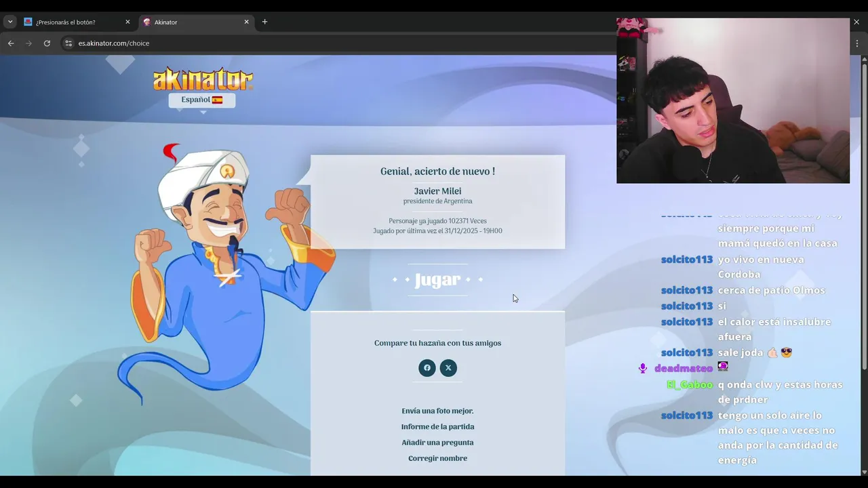The height and width of the screenshot is (488, 868).
Task: Close the Akinator tab
Action: pyautogui.click(x=247, y=22)
